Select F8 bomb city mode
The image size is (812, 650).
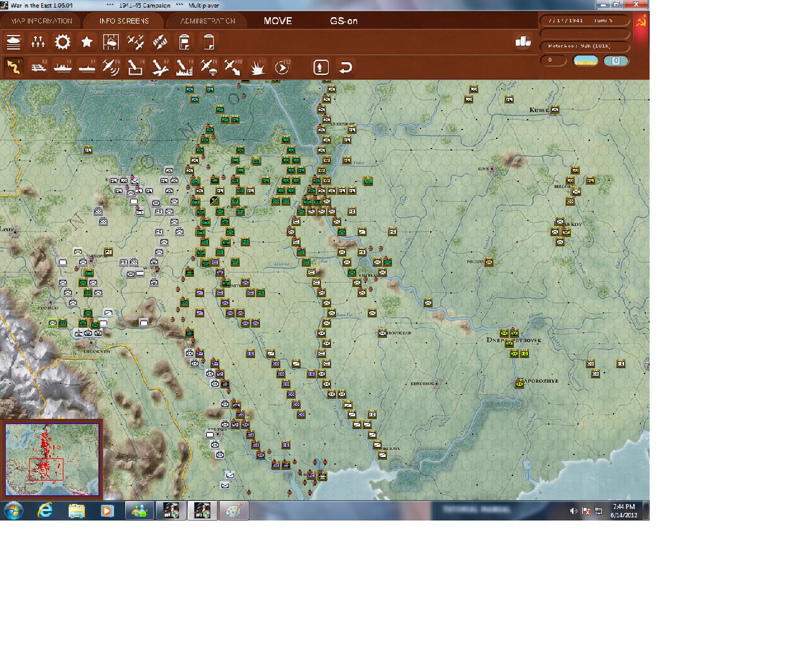(184, 67)
